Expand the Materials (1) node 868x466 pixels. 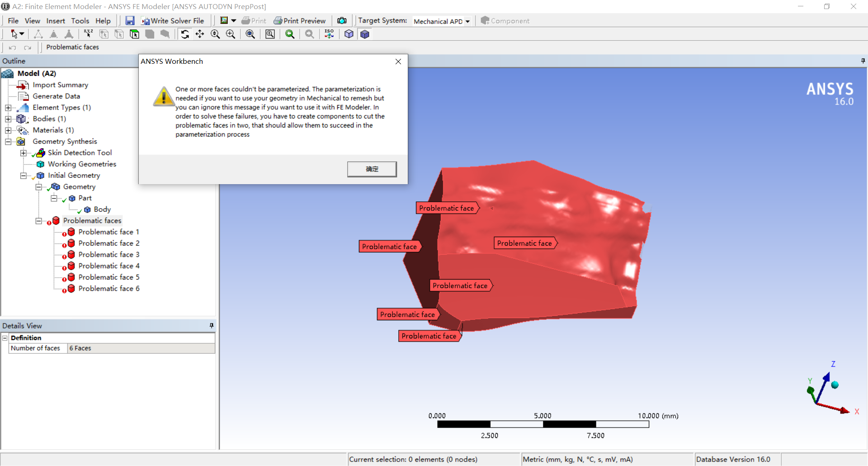(x=8, y=130)
